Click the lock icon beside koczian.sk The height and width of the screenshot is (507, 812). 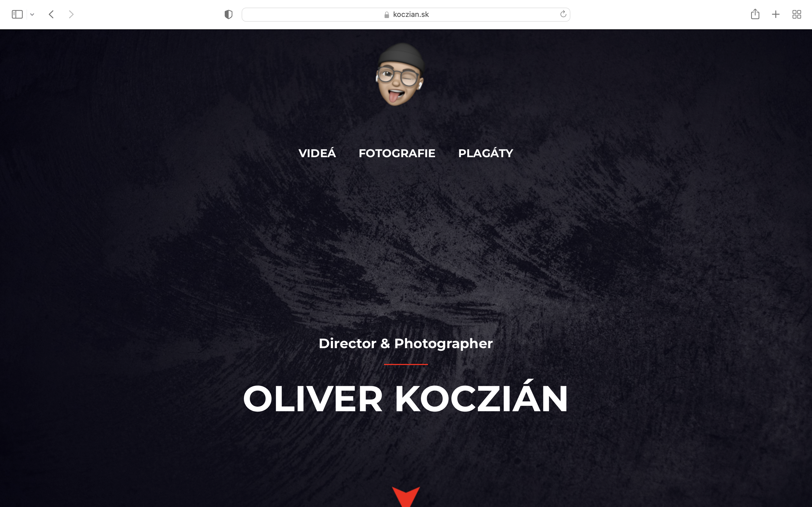tap(387, 15)
